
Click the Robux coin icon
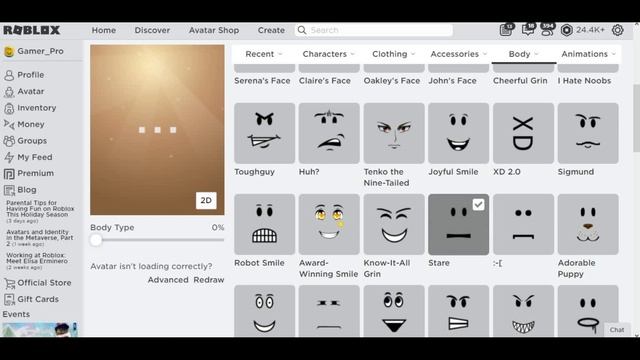[567, 30]
